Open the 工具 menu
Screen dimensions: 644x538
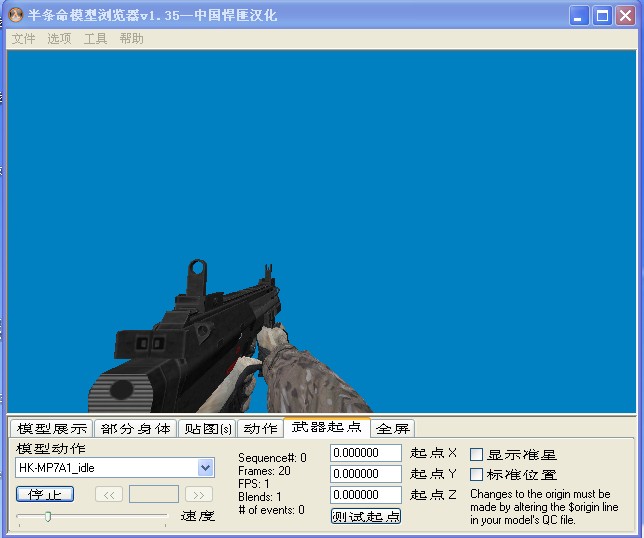[95, 39]
